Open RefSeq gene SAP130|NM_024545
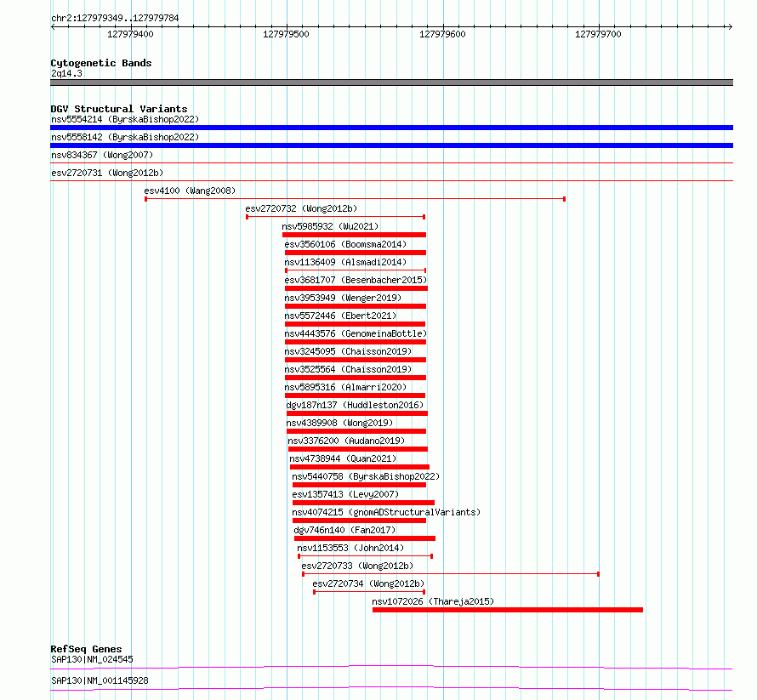Screen dimensions: 757x700 coord(92,659)
